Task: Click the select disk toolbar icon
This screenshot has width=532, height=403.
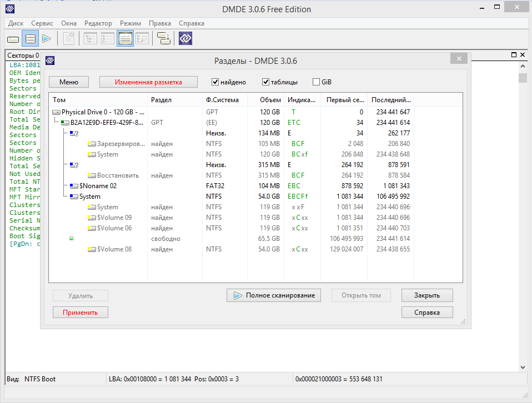Action: pos(13,39)
